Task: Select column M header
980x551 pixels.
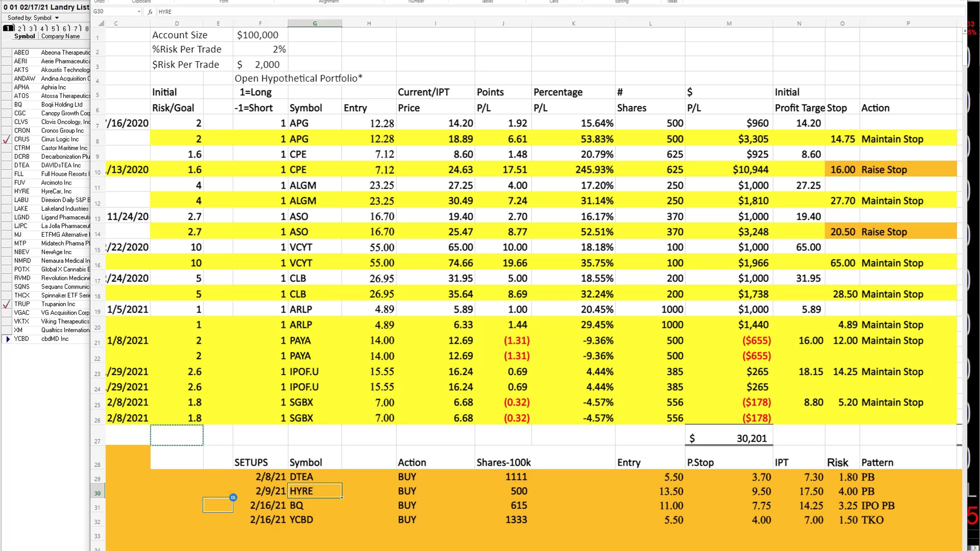Action: 729,23
